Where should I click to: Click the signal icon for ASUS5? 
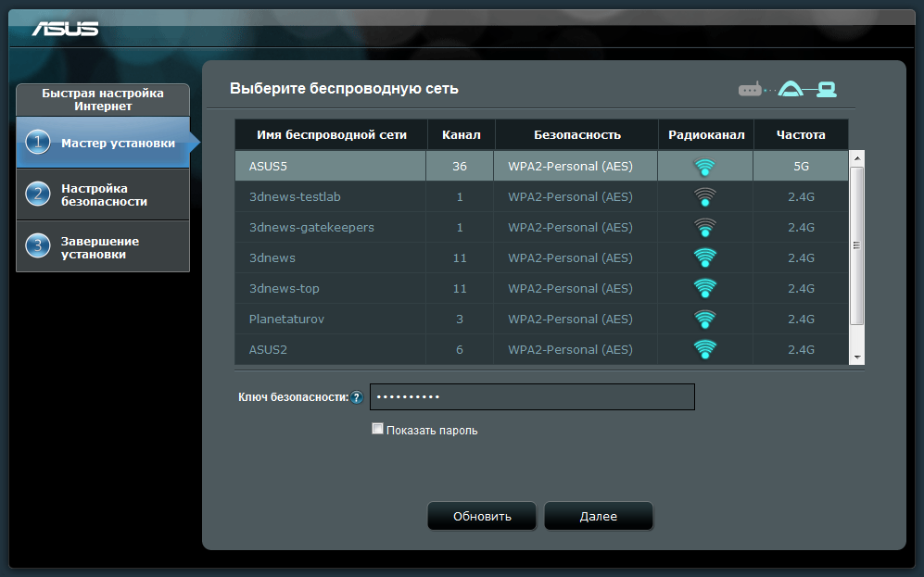(x=704, y=167)
